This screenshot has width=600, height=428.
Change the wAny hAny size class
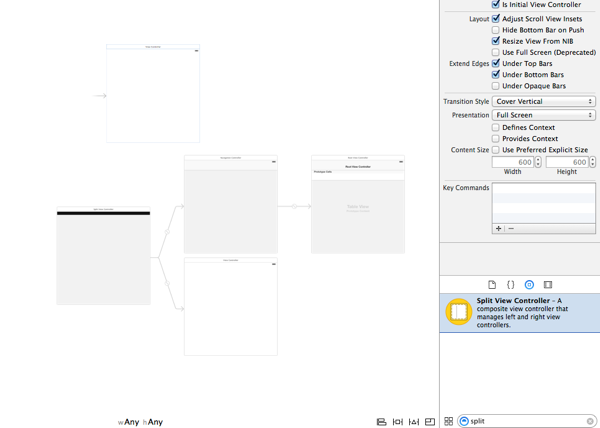140,422
